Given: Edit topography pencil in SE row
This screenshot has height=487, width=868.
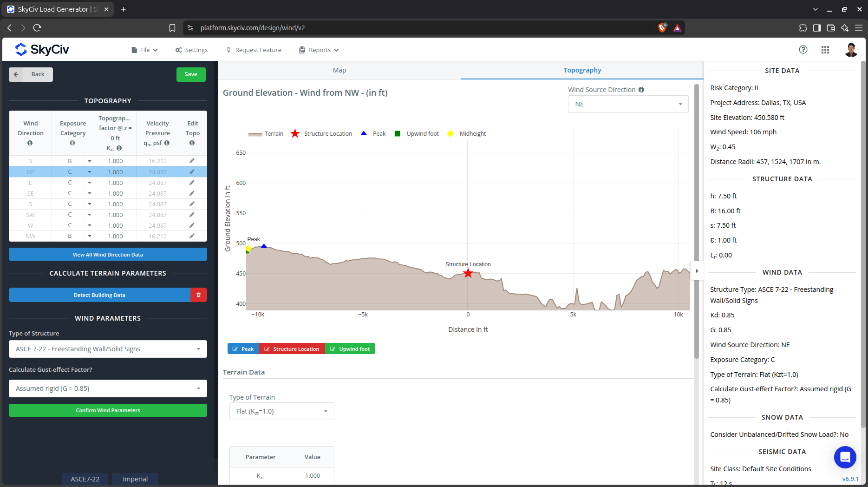Looking at the screenshot, I should (192, 193).
